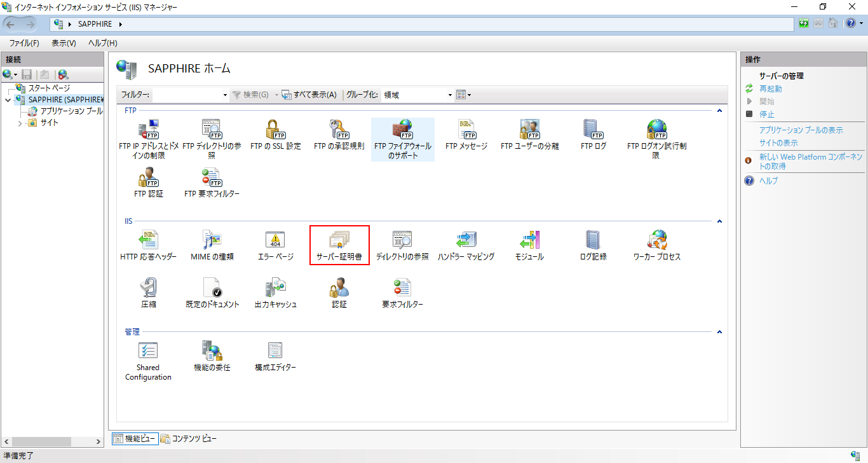The height and width of the screenshot is (463, 868).
Task: Select サイト in connections tree
Action: [49, 123]
